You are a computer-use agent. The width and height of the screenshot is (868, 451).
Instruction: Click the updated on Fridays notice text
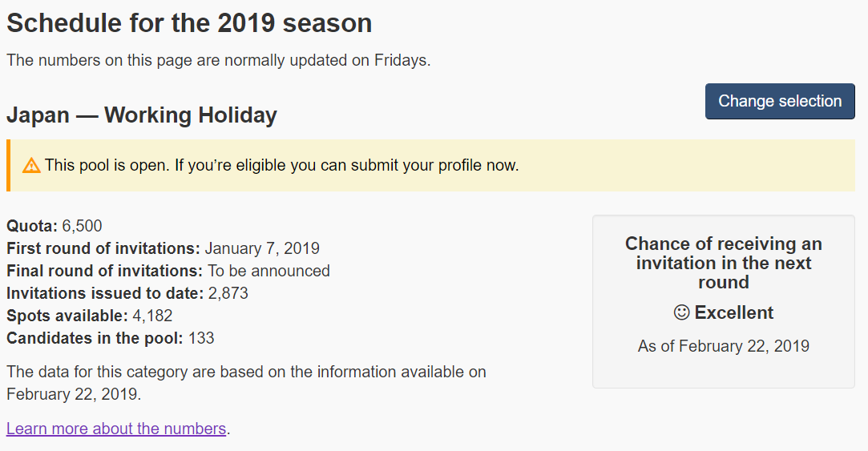point(219,60)
